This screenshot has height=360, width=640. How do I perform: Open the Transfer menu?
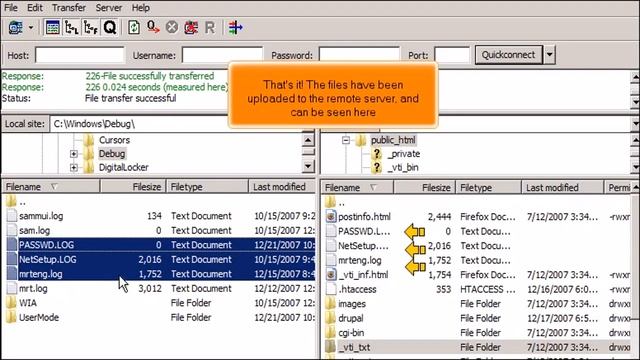tap(69, 7)
